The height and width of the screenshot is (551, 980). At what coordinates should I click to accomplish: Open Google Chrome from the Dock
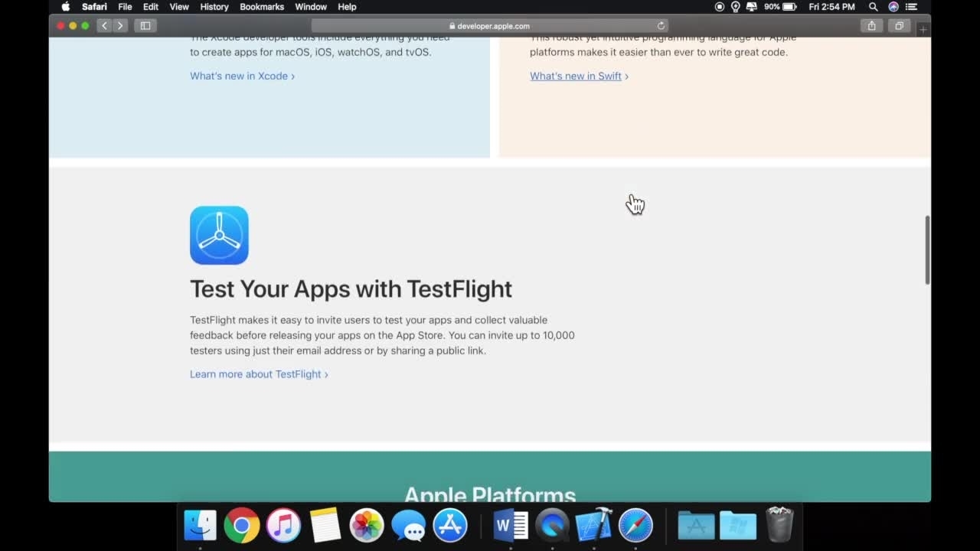pos(242,526)
